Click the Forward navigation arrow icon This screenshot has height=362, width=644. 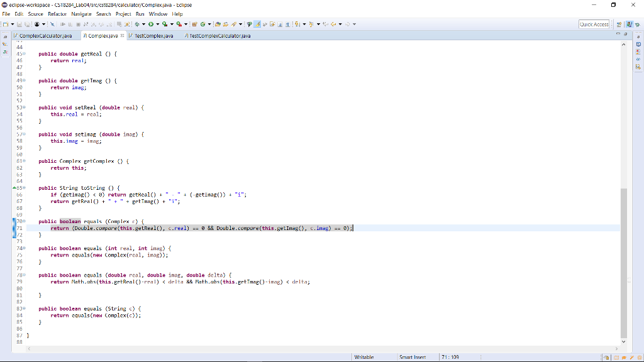tap(347, 25)
